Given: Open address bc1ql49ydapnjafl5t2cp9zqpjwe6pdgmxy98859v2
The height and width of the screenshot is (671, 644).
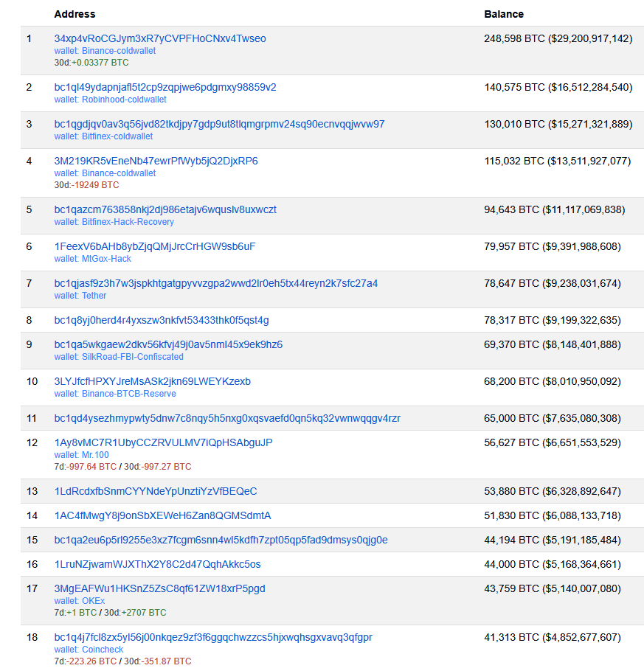Looking at the screenshot, I should tap(165, 87).
